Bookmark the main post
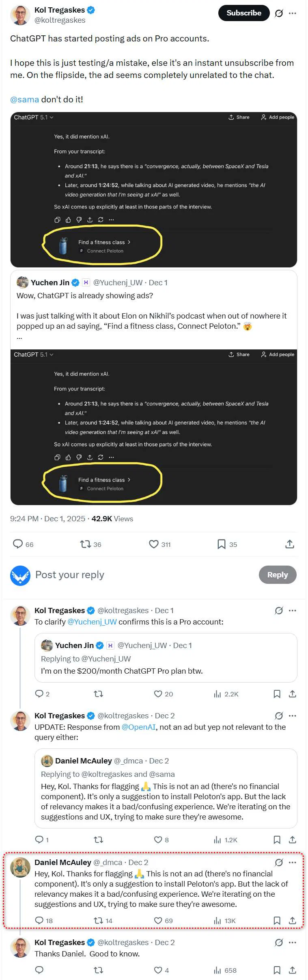This screenshot has width=308, height=980. pyautogui.click(x=221, y=544)
